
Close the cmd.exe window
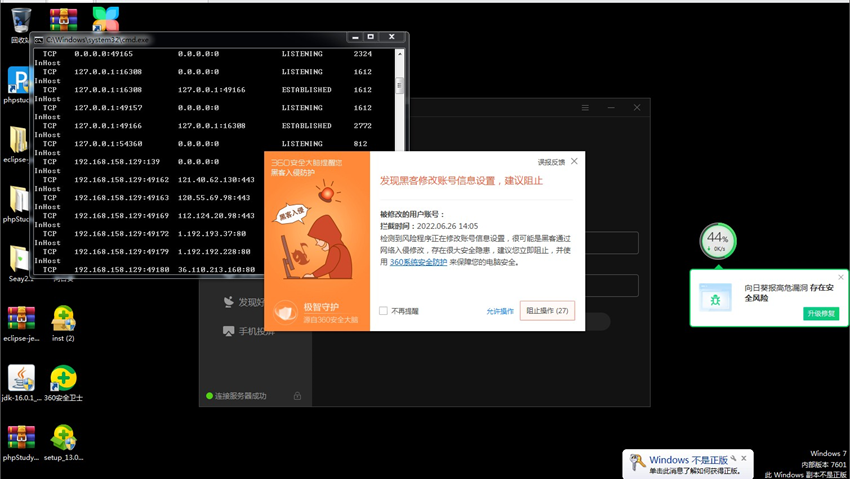pos(391,37)
